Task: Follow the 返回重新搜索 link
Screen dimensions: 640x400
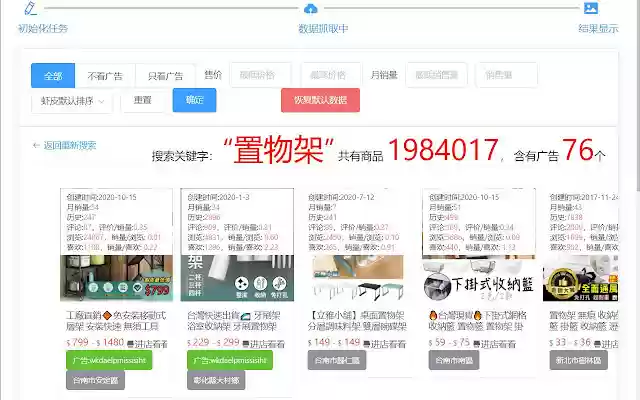Action: 70,145
